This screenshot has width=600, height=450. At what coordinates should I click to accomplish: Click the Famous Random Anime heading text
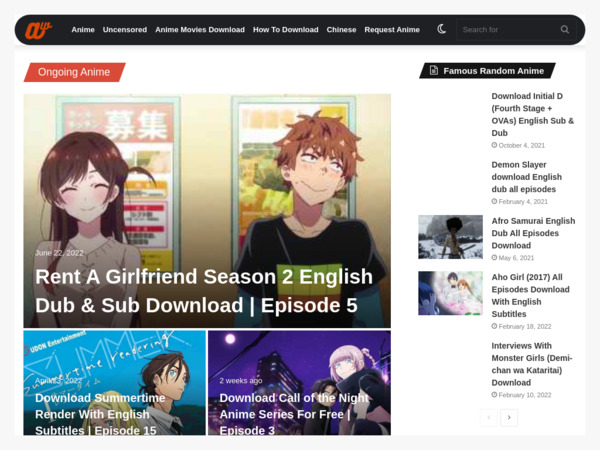[494, 71]
